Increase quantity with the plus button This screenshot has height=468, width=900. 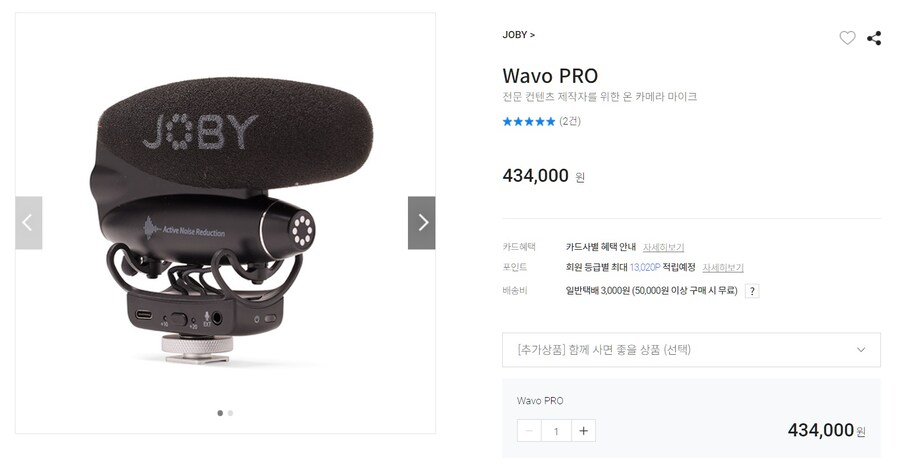pyautogui.click(x=583, y=431)
